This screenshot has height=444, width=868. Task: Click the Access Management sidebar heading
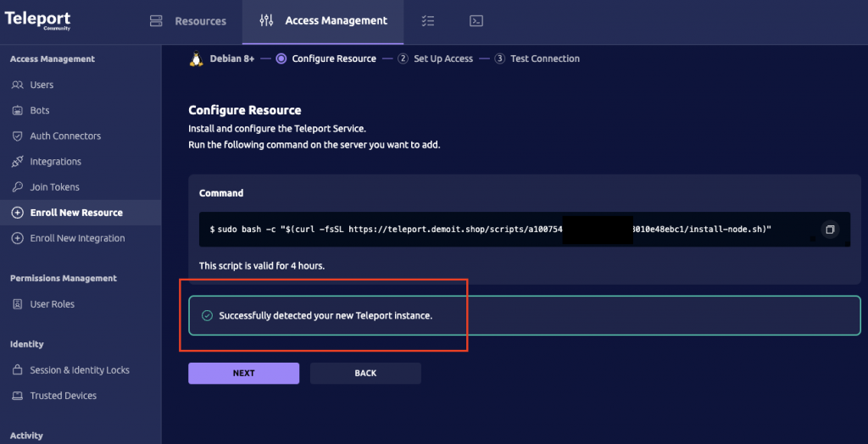(x=52, y=59)
